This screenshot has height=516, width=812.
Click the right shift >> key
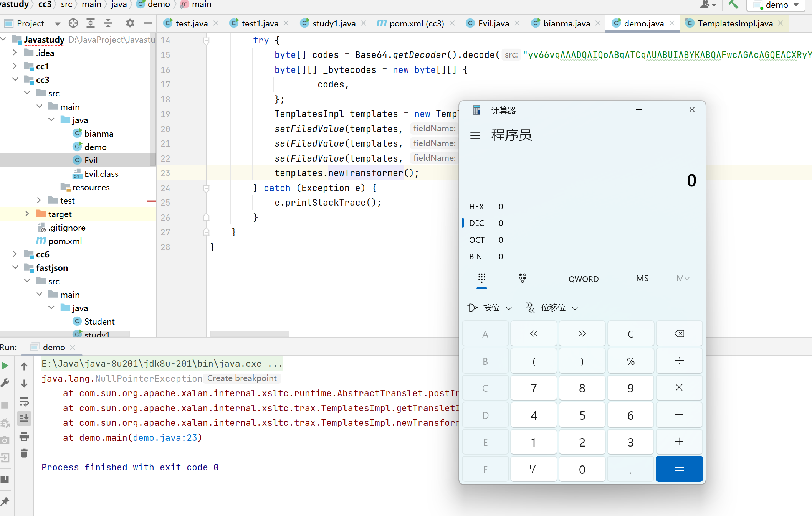coord(582,334)
